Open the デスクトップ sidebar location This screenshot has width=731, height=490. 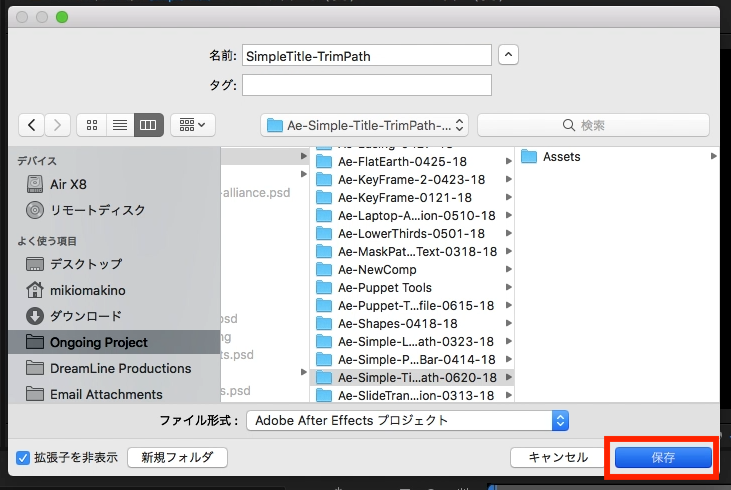coord(86,264)
